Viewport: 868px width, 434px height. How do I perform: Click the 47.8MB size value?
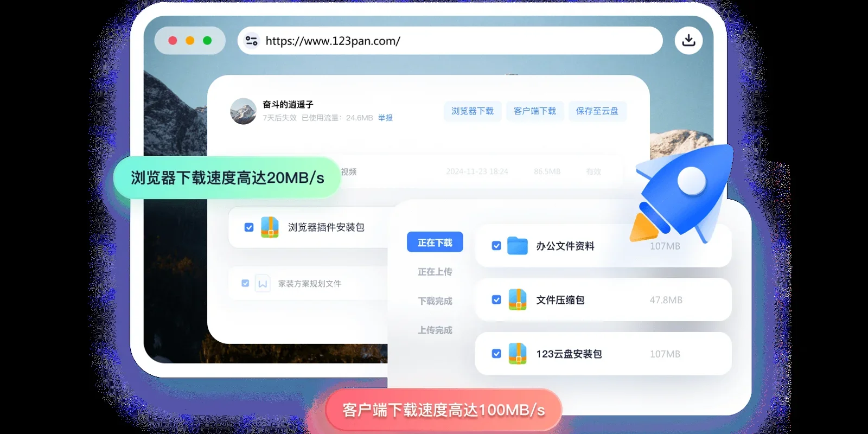666,300
